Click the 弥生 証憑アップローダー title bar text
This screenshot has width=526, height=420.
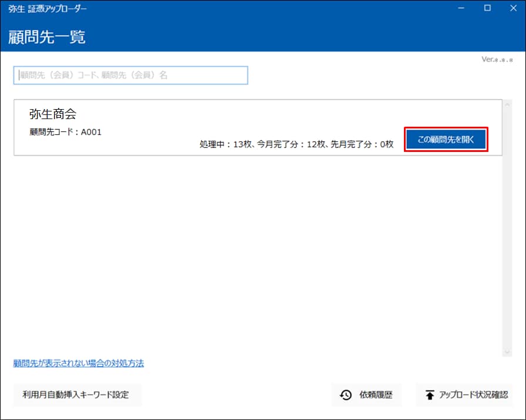(48, 8)
